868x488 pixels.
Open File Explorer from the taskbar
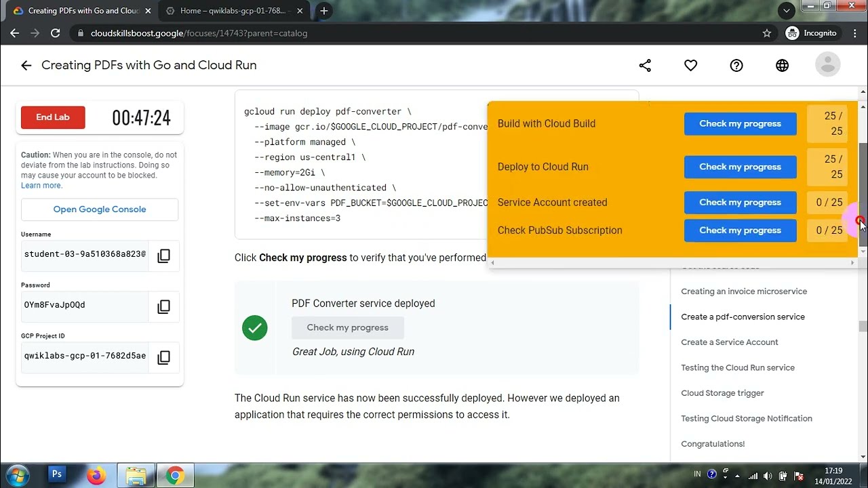tap(136, 476)
